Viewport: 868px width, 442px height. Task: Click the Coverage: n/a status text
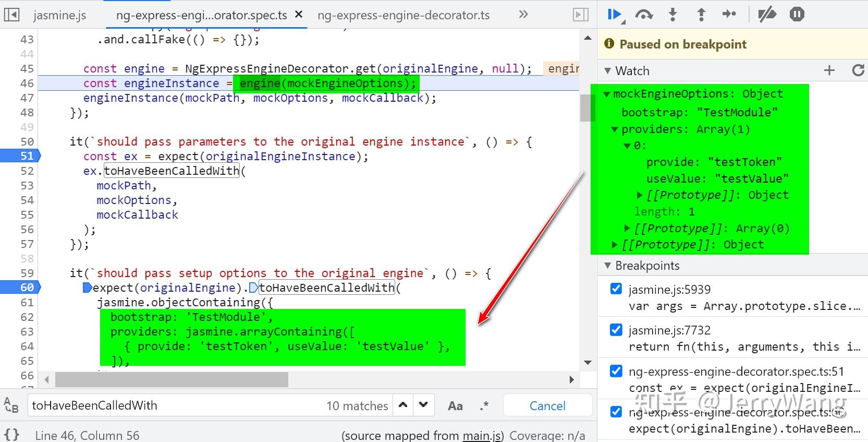click(547, 435)
